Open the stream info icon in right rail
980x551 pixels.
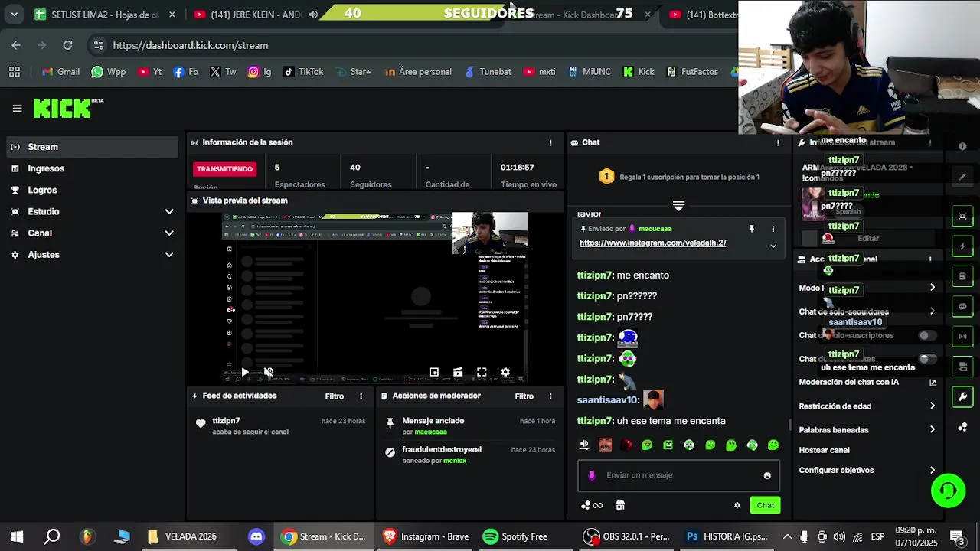pos(962,146)
